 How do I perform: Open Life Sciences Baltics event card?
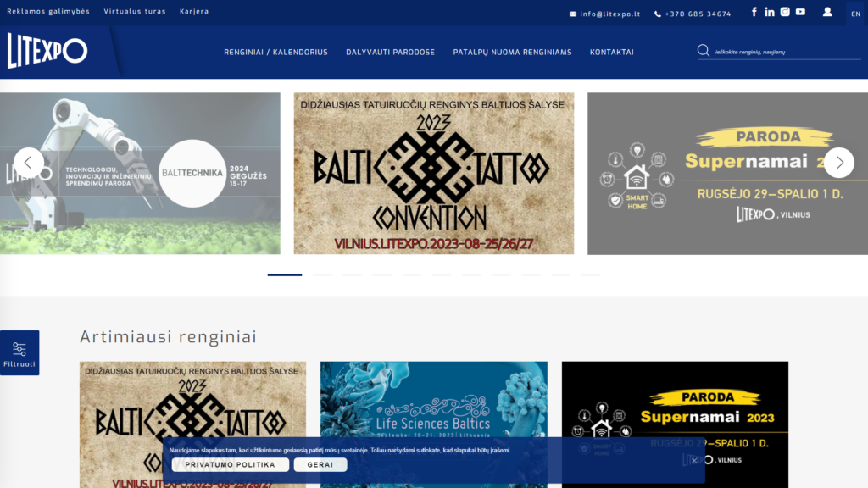[434, 425]
